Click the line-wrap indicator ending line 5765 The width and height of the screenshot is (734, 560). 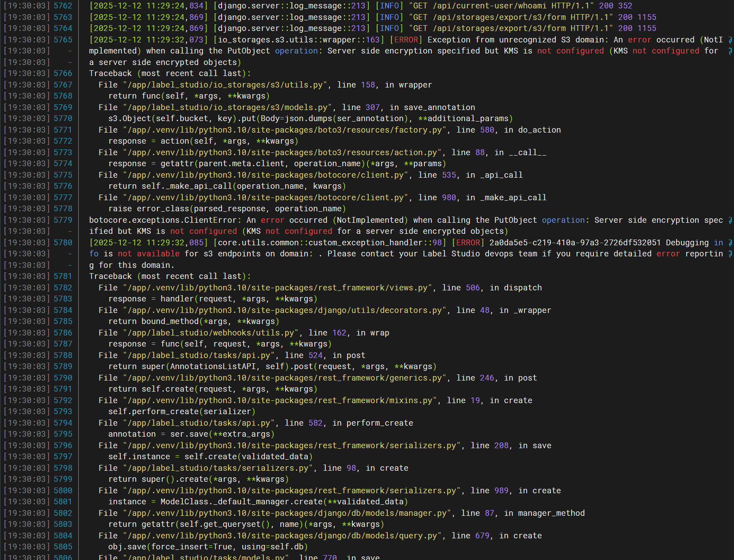[730, 40]
